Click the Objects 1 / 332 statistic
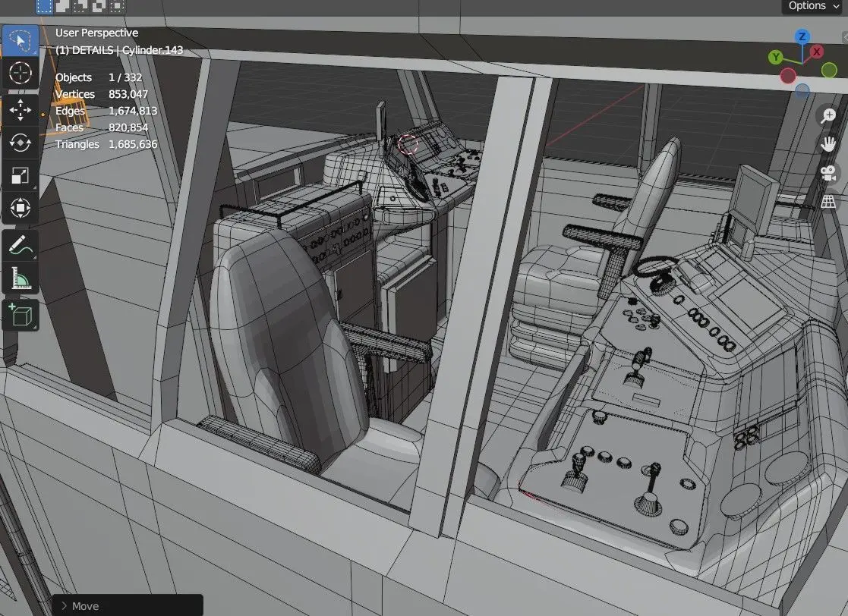Screen dimensions: 848x616 pyautogui.click(x=99, y=78)
